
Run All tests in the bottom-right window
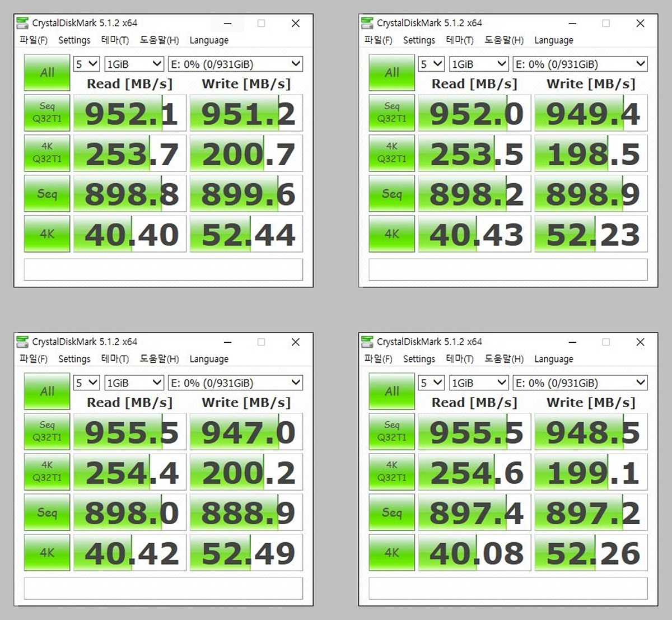pyautogui.click(x=392, y=391)
